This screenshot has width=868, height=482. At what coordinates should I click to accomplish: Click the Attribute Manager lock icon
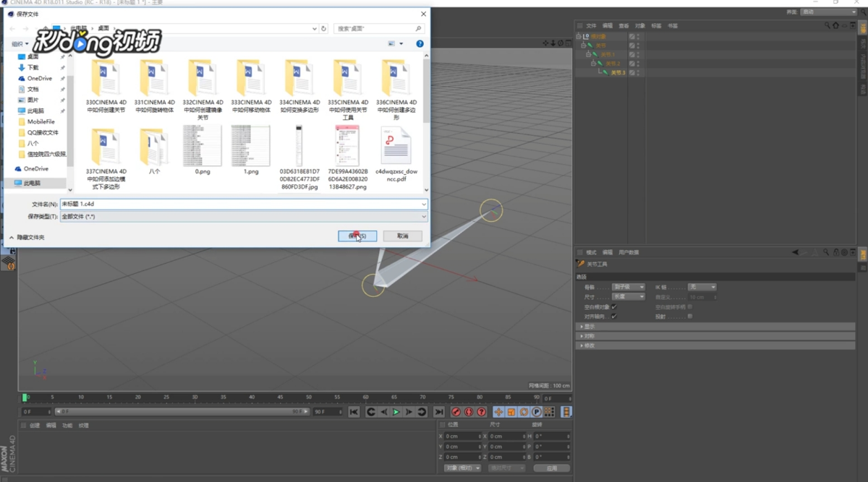click(836, 252)
